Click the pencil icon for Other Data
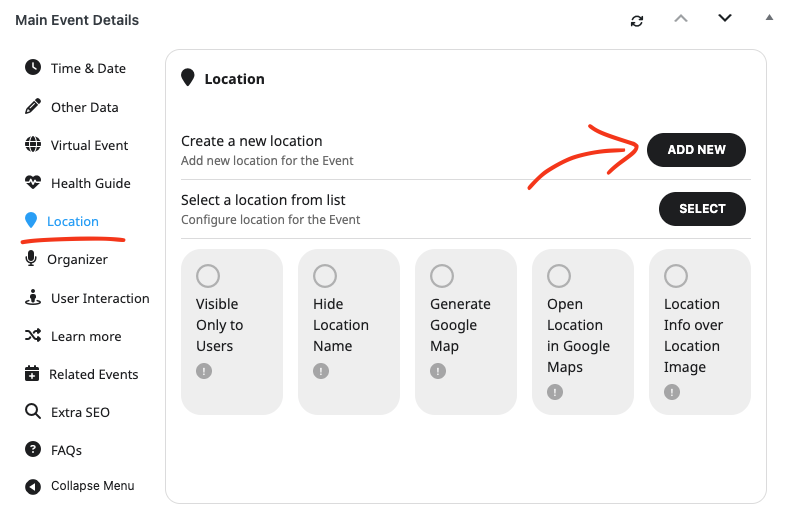 point(33,106)
